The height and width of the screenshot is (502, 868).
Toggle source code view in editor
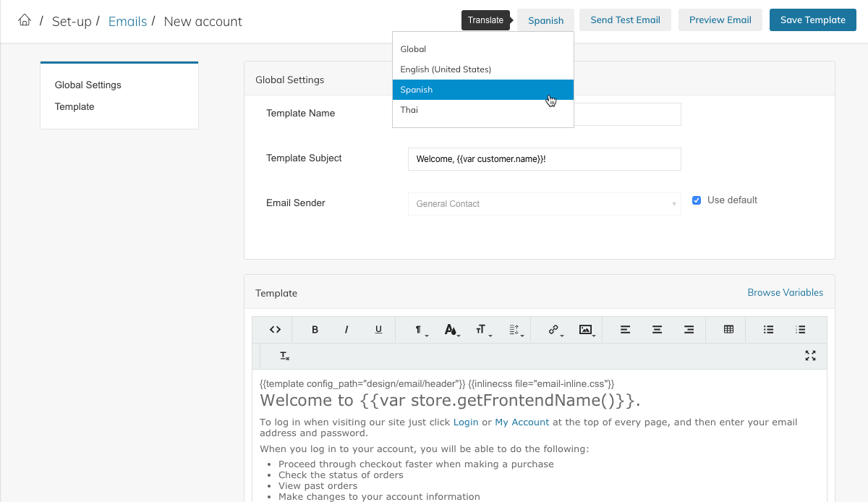pyautogui.click(x=275, y=329)
